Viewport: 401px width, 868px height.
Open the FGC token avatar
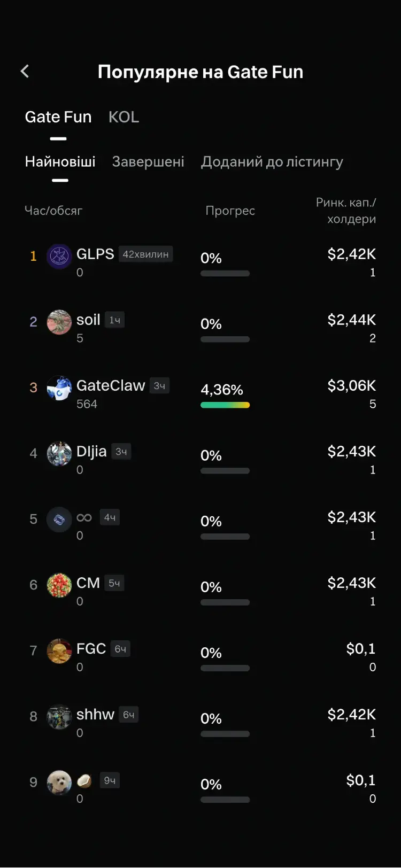[59, 651]
